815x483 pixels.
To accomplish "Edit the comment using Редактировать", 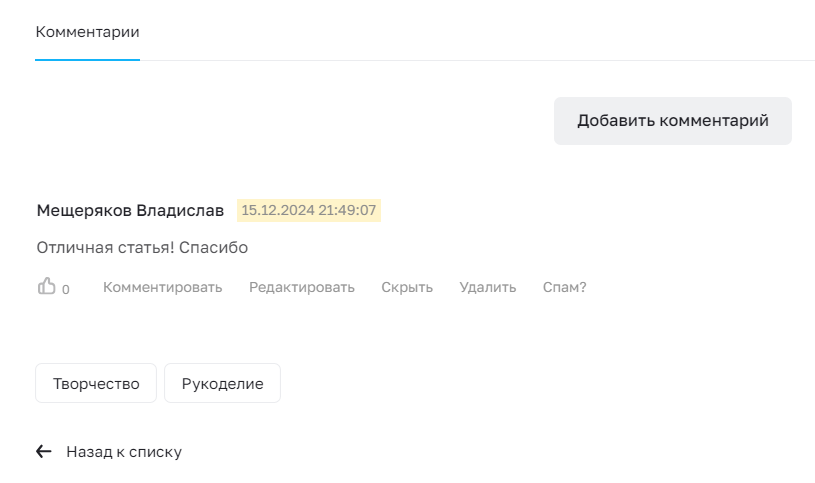I will tap(301, 287).
